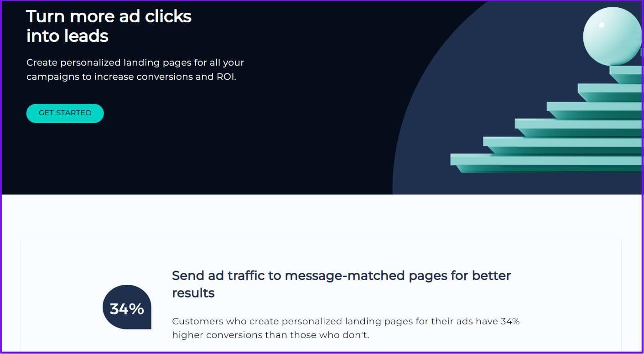Click the 34% badge icon
The width and height of the screenshot is (644, 354).
tap(127, 308)
